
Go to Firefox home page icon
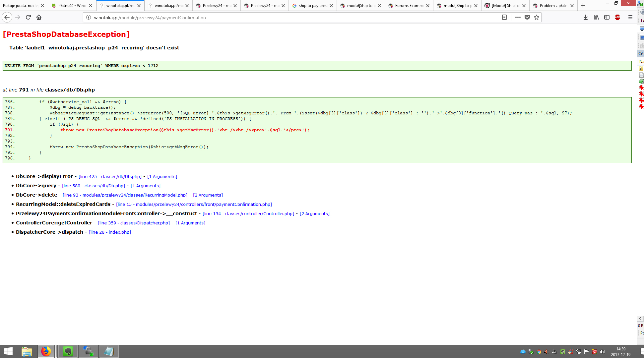click(39, 17)
